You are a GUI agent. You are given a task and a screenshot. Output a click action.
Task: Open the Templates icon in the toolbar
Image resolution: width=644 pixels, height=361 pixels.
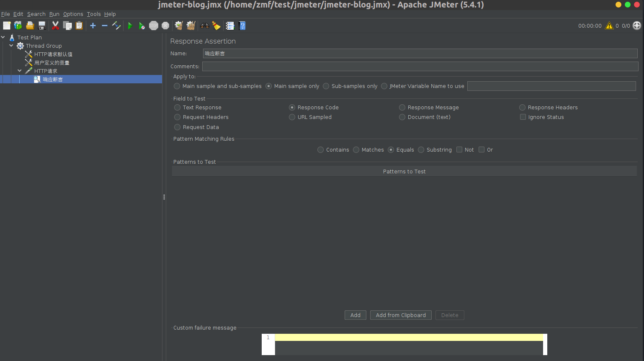[x=18, y=26]
